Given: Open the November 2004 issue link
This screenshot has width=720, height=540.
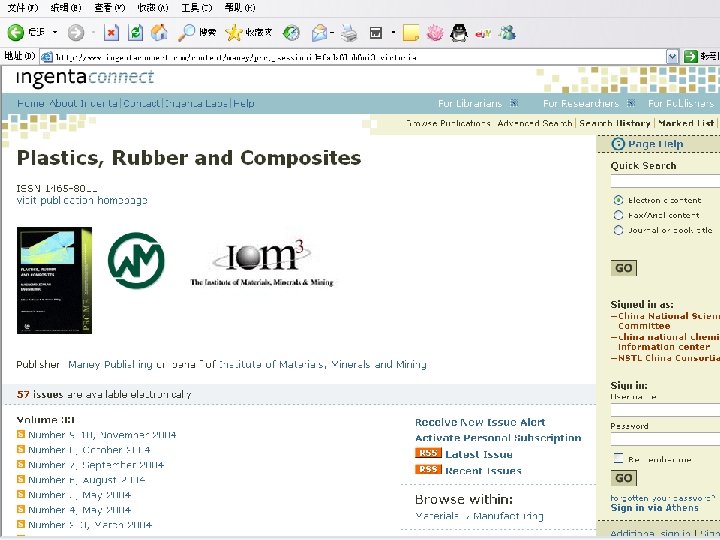Looking at the screenshot, I should 102,435.
